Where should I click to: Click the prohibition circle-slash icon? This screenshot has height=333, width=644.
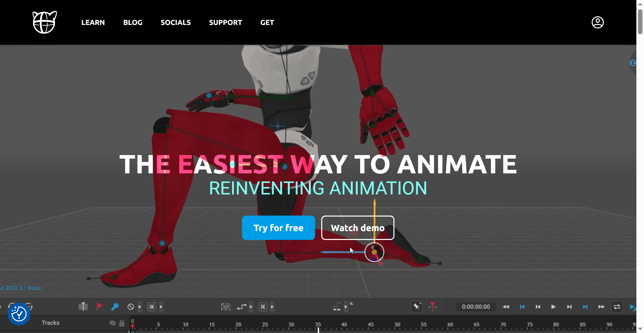coord(131,307)
